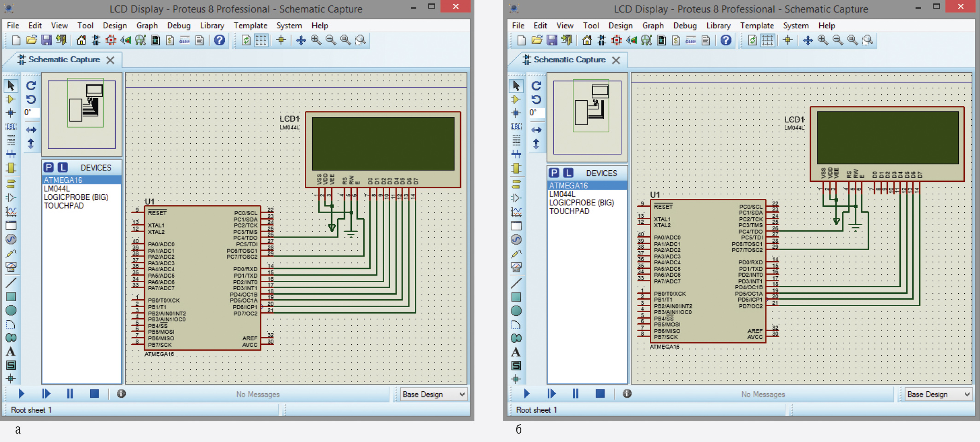Select 2D Graphics Circle tool in left window
The height and width of the screenshot is (442, 980).
pos(11,310)
